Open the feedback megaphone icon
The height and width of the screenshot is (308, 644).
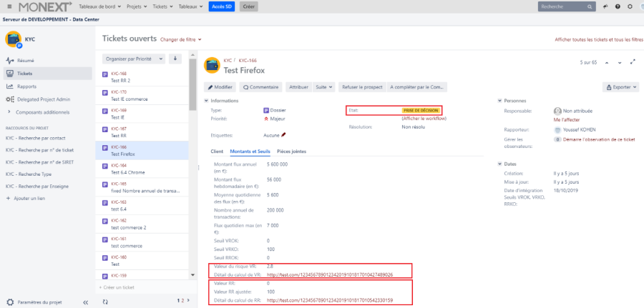click(x=605, y=6)
